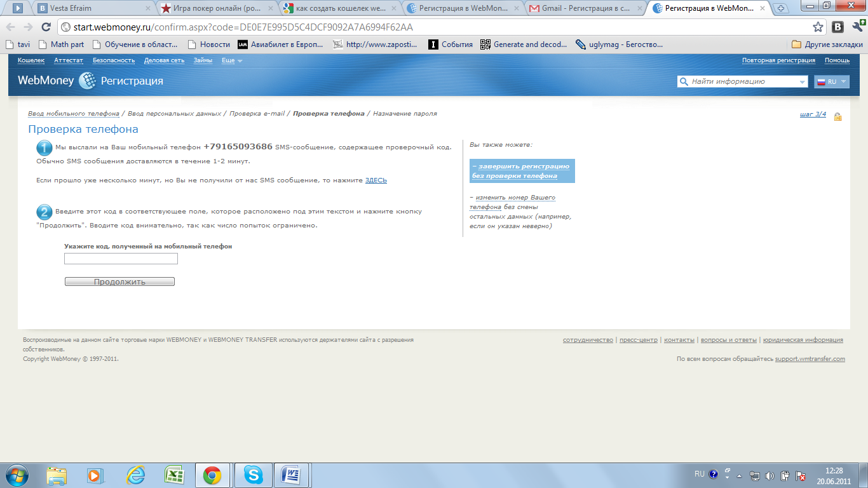
Task: Open сотрудничество footer link
Action: click(x=588, y=340)
